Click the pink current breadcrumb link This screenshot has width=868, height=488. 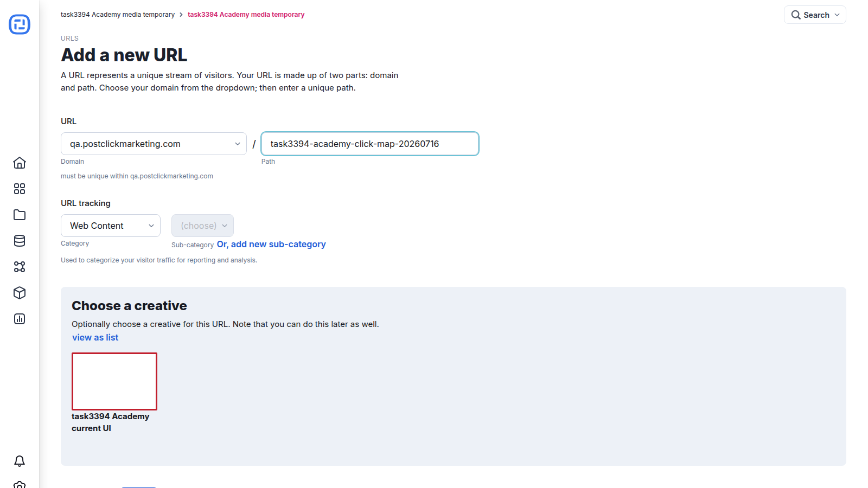tap(246, 15)
